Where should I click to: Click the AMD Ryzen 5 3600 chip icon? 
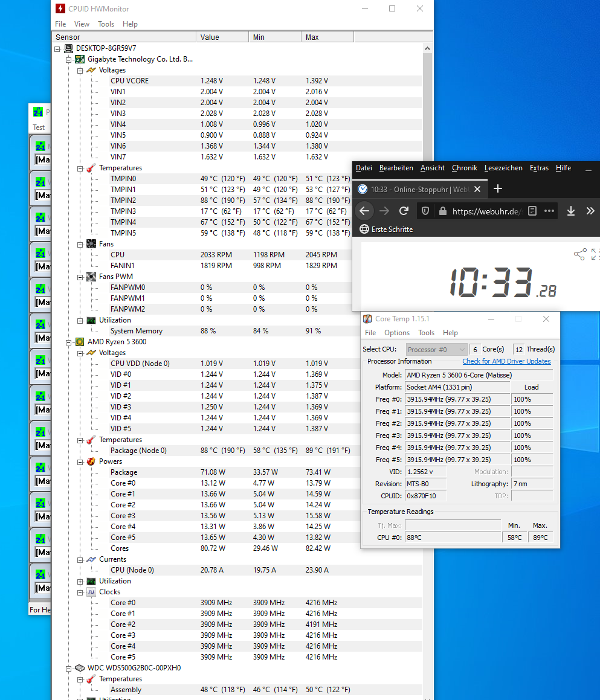click(80, 342)
